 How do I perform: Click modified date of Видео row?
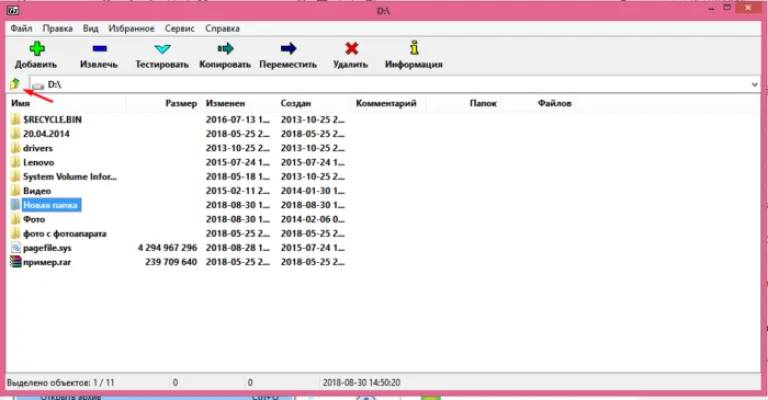tap(238, 190)
